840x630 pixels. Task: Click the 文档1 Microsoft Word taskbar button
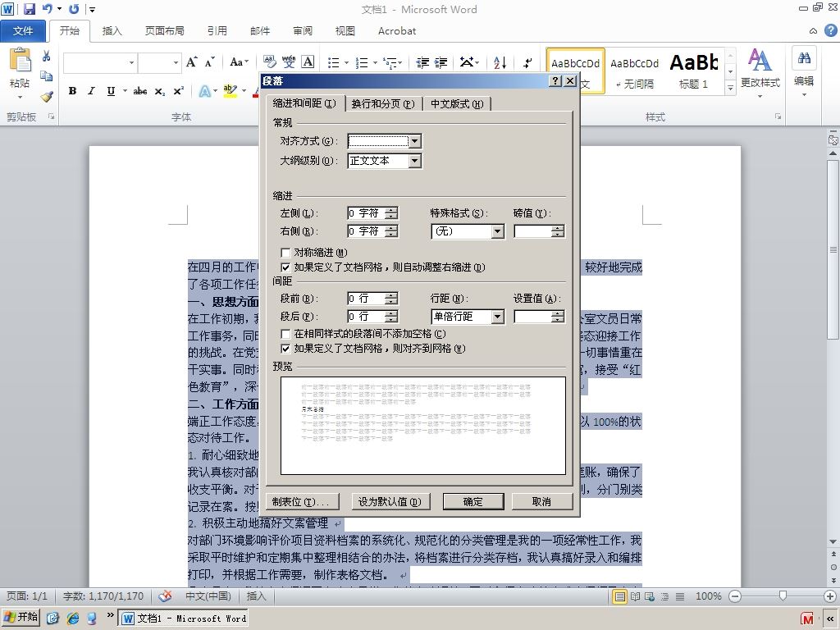(x=183, y=619)
